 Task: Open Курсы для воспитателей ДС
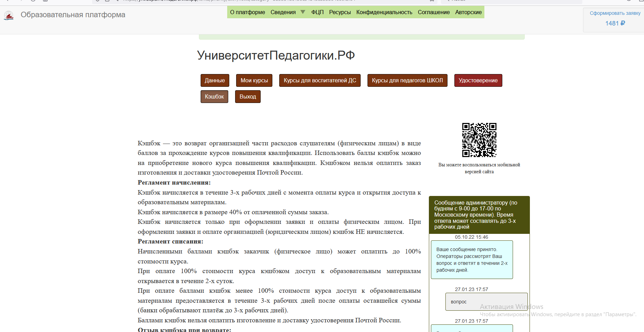pos(320,80)
